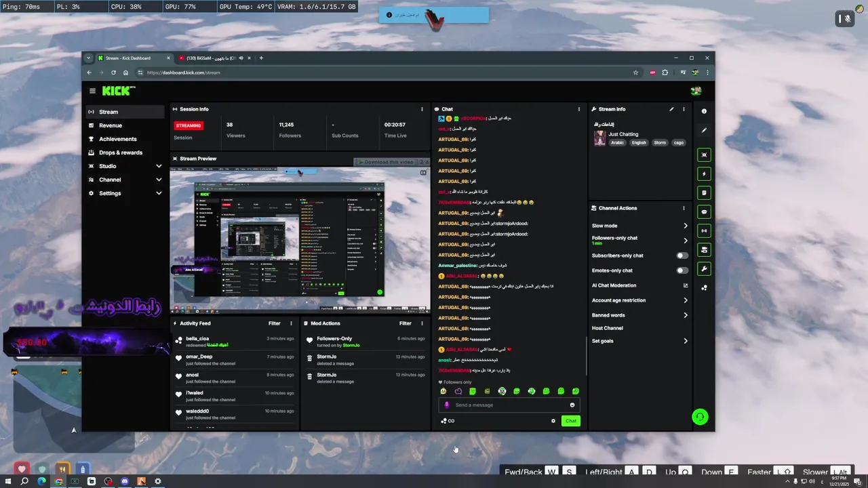
Task: Click the lightning bolt icon in right rail
Action: [x=704, y=174]
